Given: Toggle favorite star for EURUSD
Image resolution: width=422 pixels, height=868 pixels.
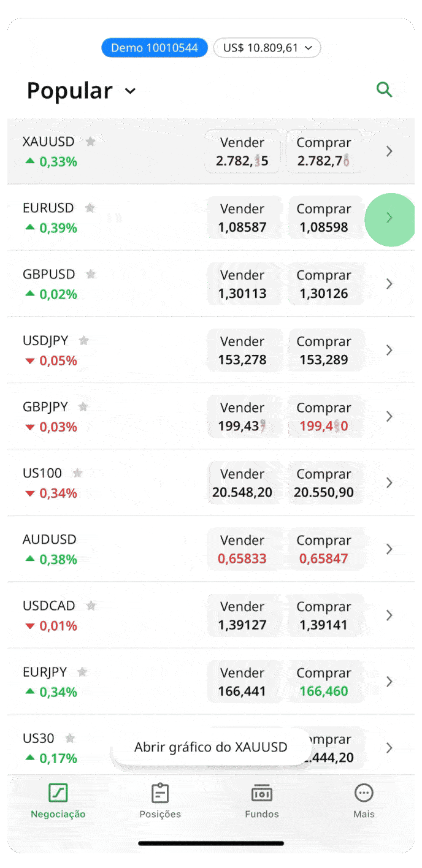Looking at the screenshot, I should [x=90, y=208].
